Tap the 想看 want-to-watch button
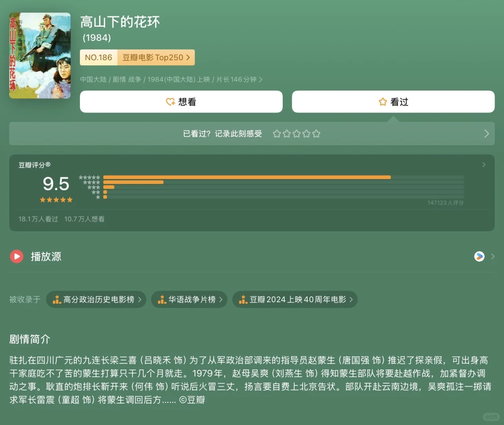 coord(181,102)
